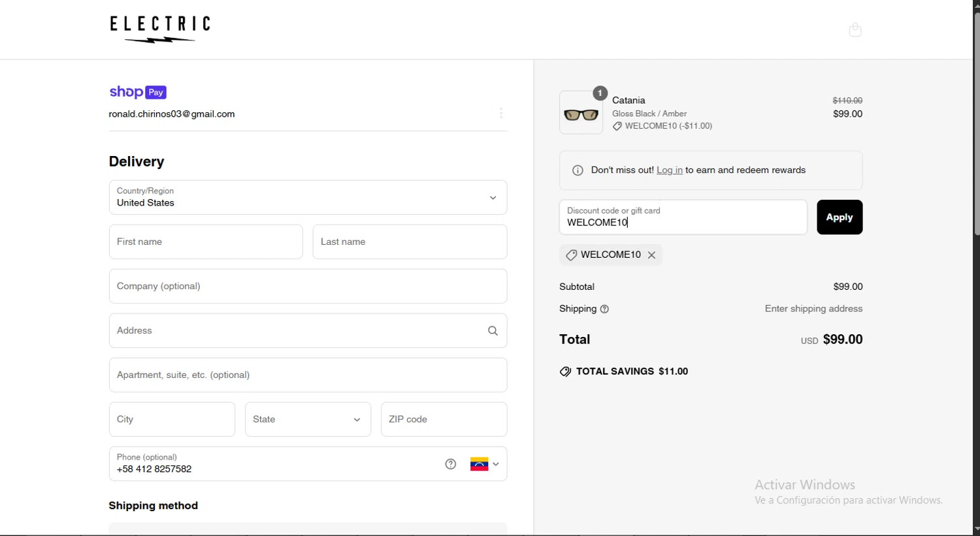This screenshot has width=980, height=536.
Task: Click the Shop Pay logo
Action: (138, 92)
